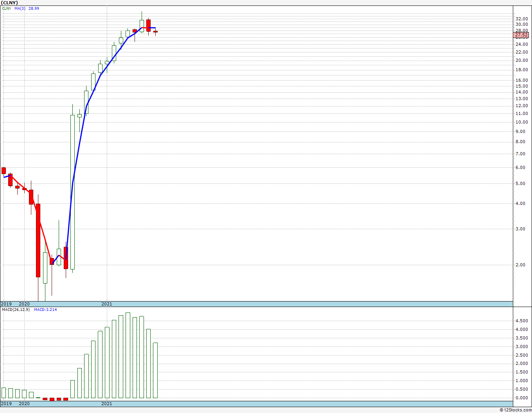This screenshot has height=413, width=532.
Task: Click 2021 on the price chart time axis
Action: pos(107,304)
